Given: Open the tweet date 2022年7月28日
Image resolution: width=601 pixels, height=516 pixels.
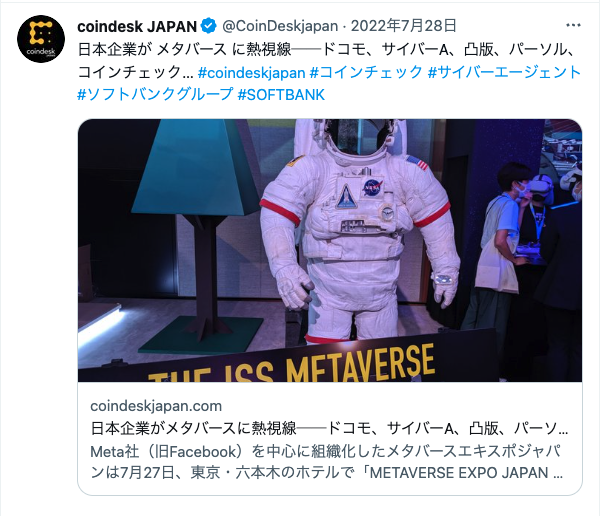Looking at the screenshot, I should click(404, 26).
